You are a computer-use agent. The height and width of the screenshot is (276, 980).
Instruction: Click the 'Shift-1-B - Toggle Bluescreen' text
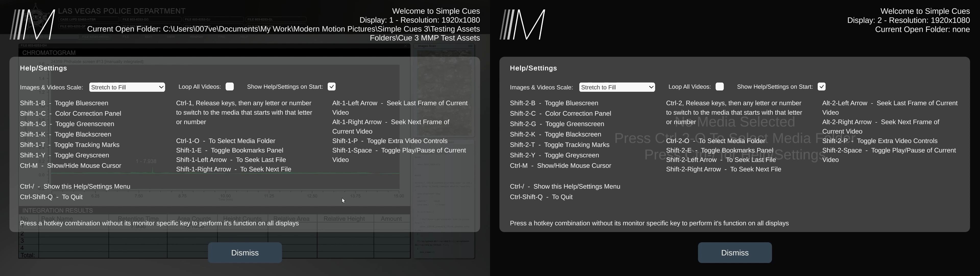(x=64, y=103)
